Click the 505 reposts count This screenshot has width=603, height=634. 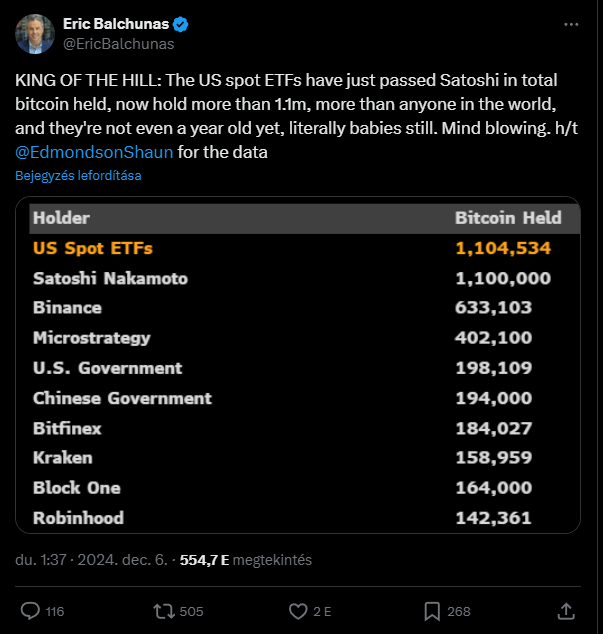click(191, 611)
